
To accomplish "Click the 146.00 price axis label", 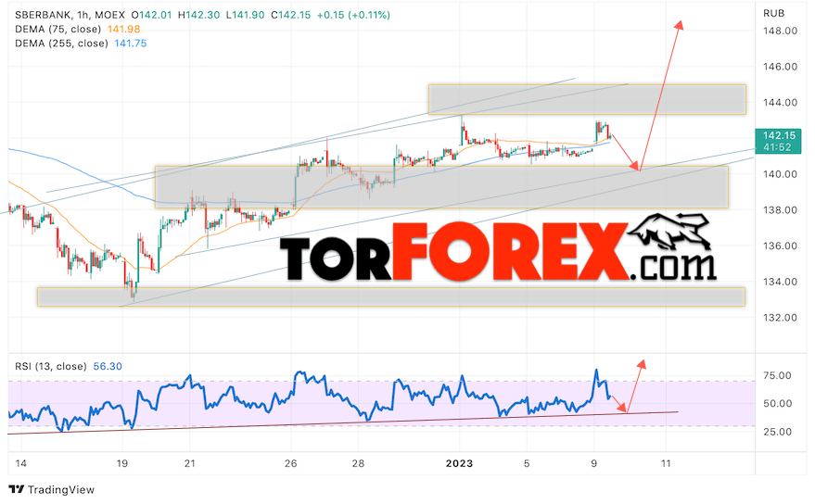I will point(780,67).
